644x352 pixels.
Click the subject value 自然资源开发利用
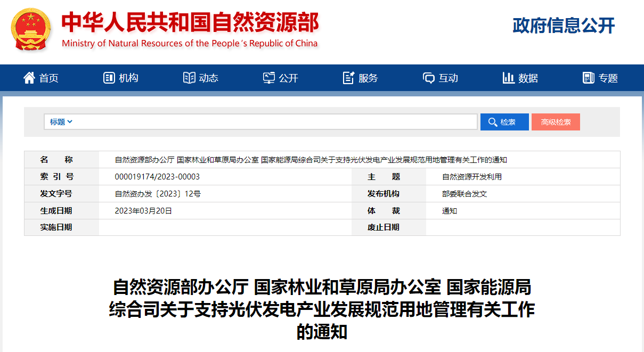pyautogui.click(x=472, y=177)
